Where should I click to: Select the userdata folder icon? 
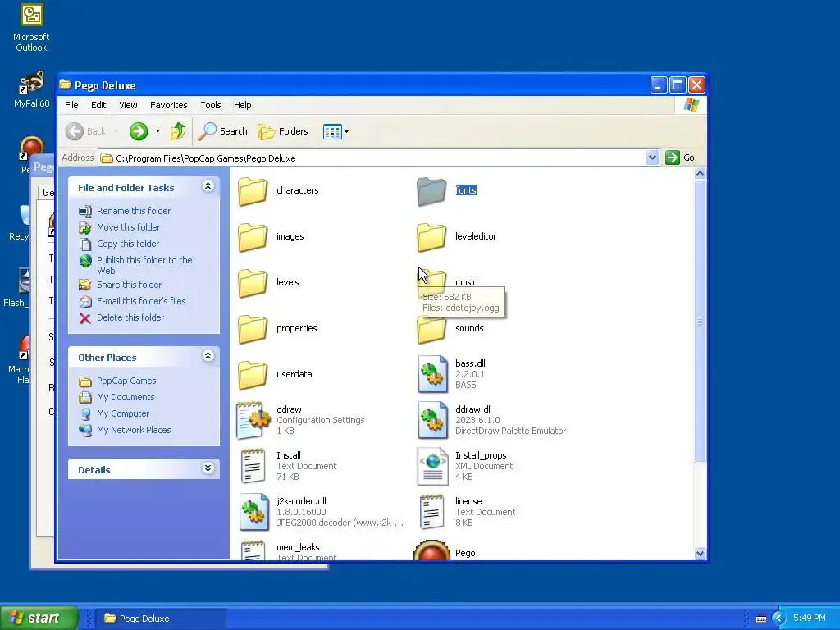pos(253,375)
